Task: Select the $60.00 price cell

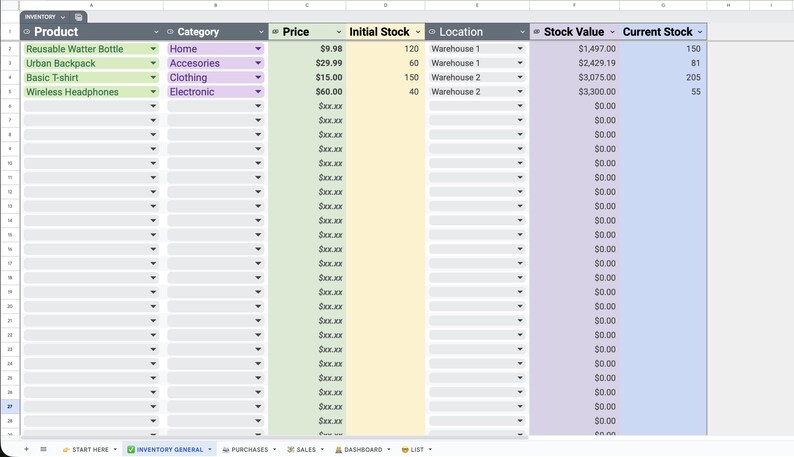Action: [307, 92]
